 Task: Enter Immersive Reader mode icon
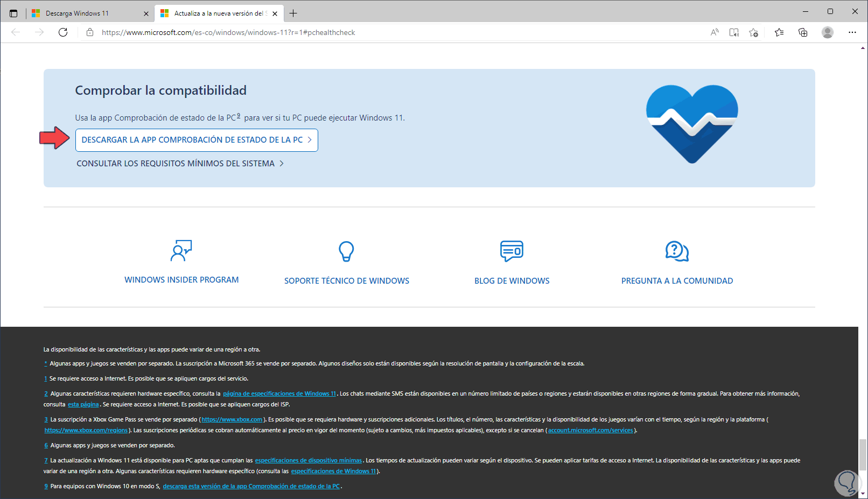(x=734, y=32)
